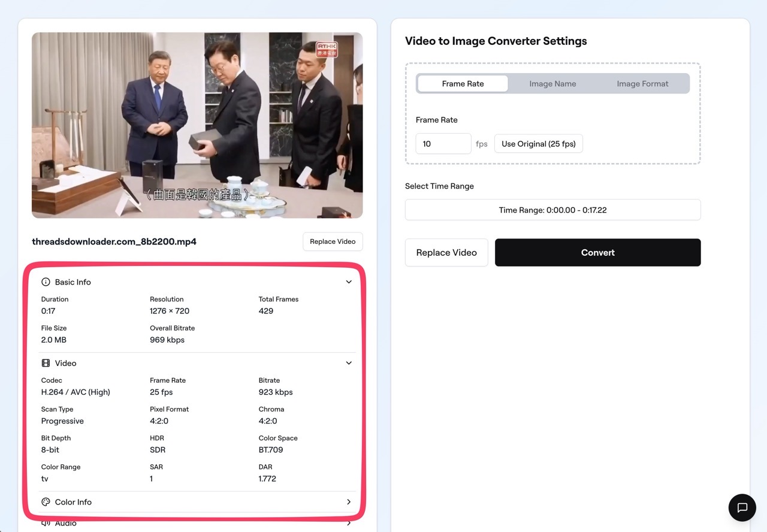This screenshot has width=767, height=532.
Task: Click the Basic Info circle icon
Action: (x=46, y=282)
